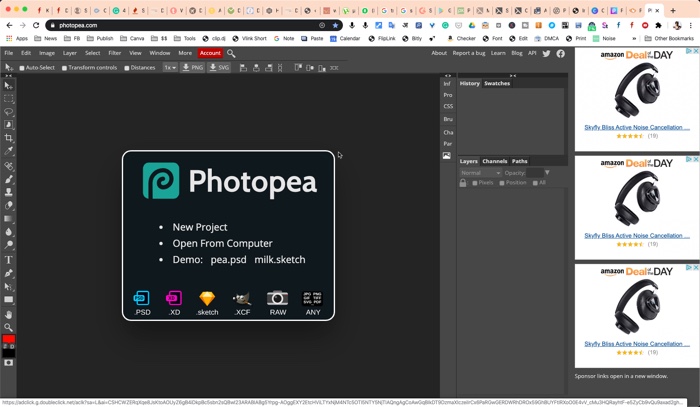
Task: Enable the Auto-Select checkbox
Action: (21, 68)
